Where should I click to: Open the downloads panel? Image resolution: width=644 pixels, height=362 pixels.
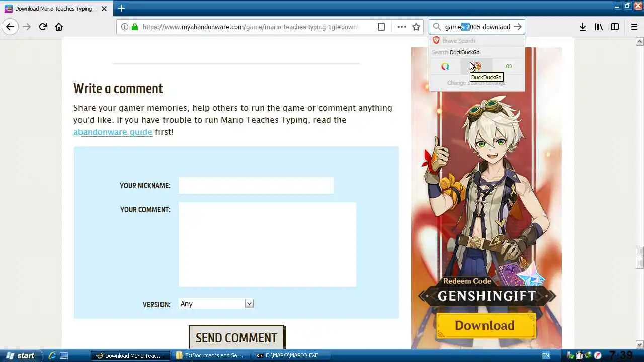(582, 27)
